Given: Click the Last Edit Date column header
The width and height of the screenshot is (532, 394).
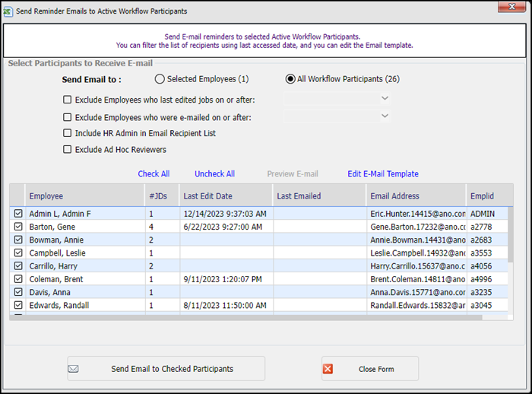Looking at the screenshot, I should point(207,196).
